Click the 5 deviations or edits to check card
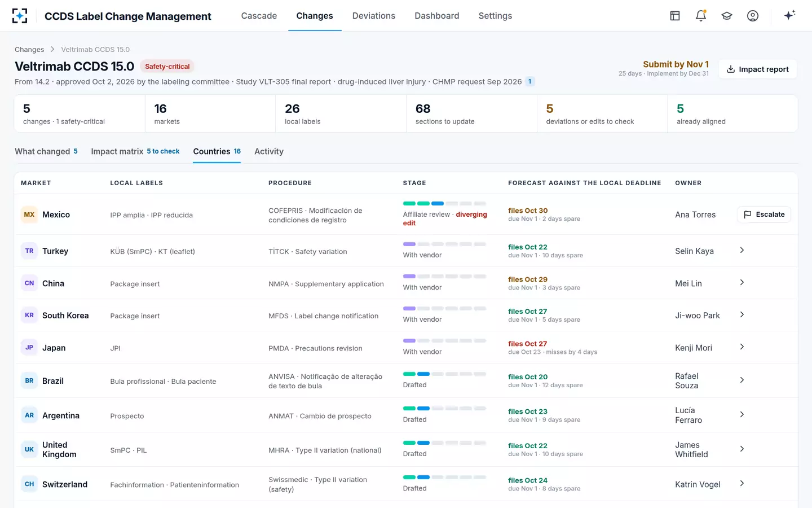The height and width of the screenshot is (508, 812). coord(602,113)
